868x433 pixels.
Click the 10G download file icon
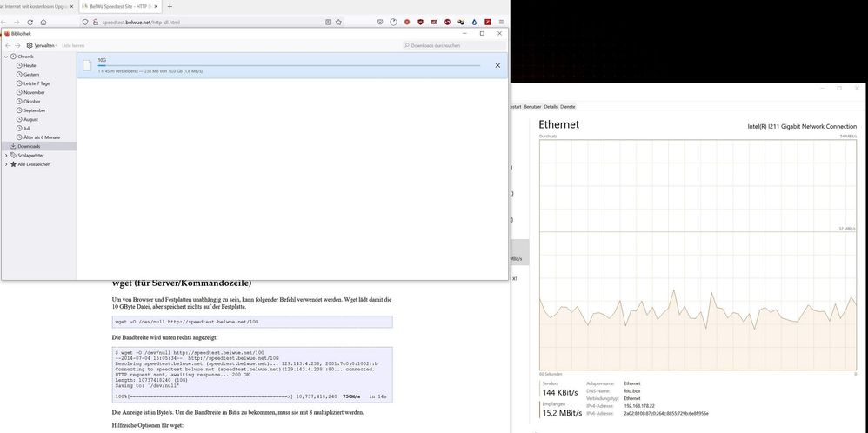pyautogui.click(x=87, y=65)
